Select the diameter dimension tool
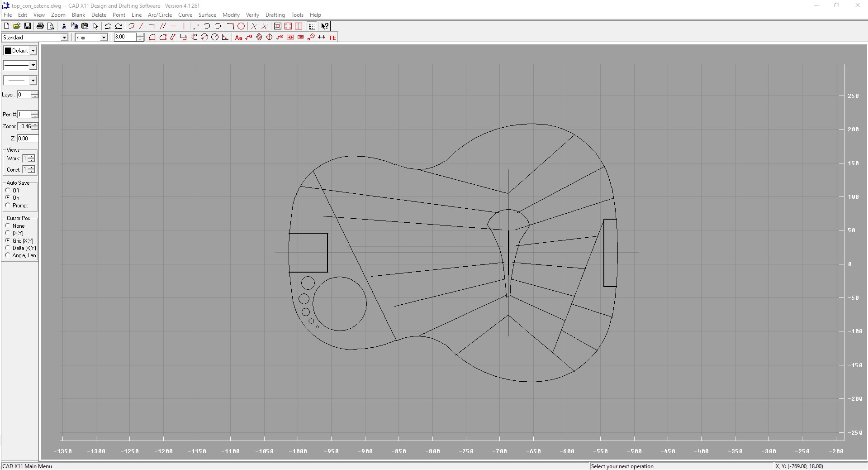The image size is (868, 470). 204,38
